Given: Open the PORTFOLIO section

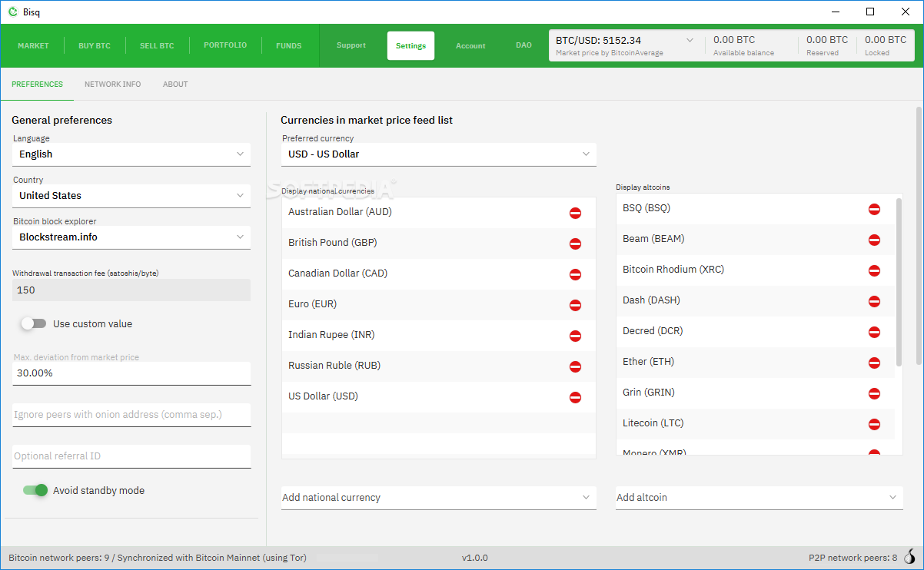Looking at the screenshot, I should [x=225, y=45].
